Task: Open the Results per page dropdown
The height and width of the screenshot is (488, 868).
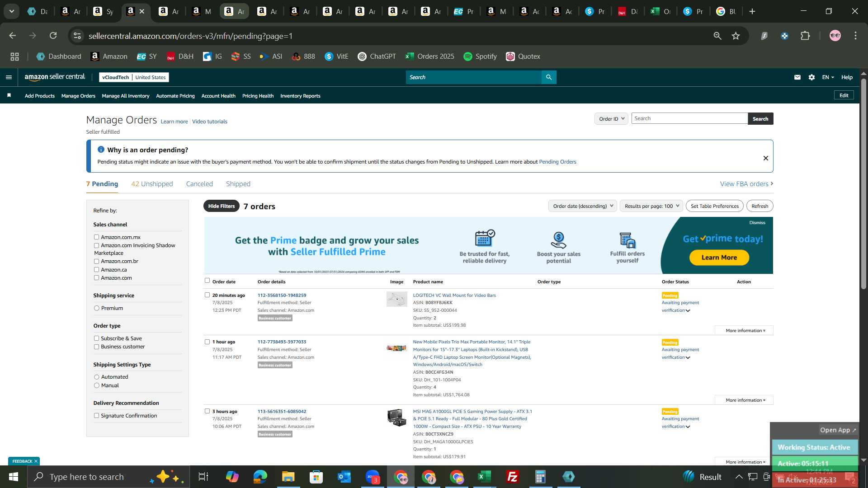Action: click(x=651, y=206)
